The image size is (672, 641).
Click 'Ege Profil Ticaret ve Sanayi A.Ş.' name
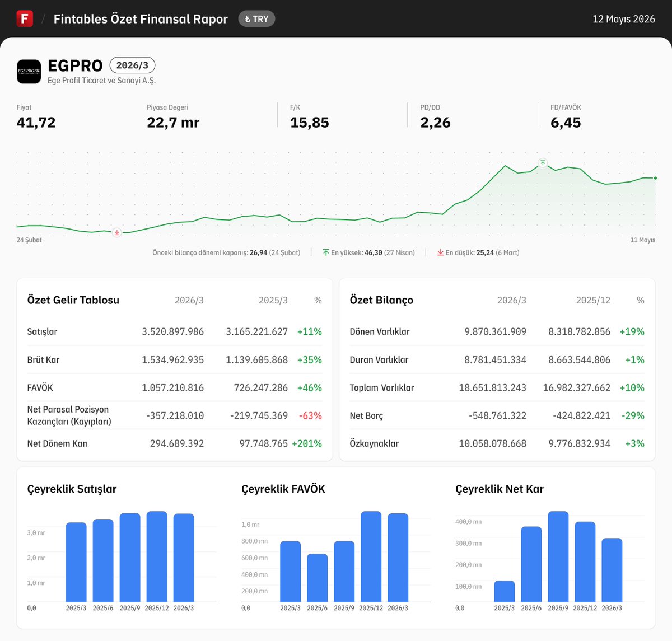(x=102, y=81)
